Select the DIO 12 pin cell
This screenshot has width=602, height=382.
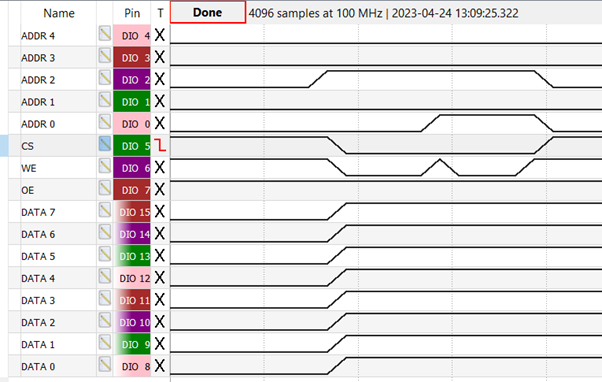pos(132,278)
